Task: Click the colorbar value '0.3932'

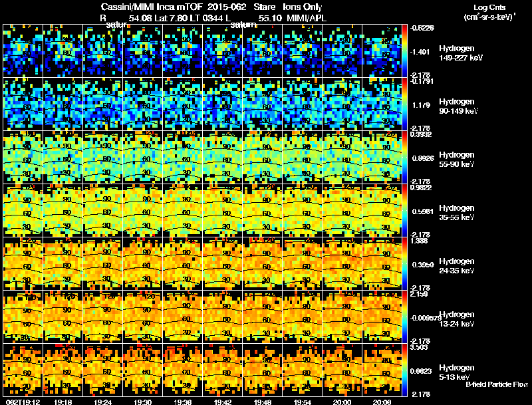Action: 421,134
